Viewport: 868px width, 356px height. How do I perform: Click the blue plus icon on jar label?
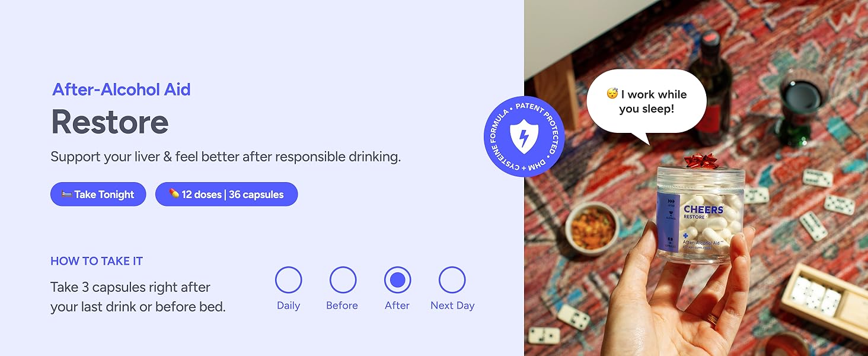pos(686,236)
